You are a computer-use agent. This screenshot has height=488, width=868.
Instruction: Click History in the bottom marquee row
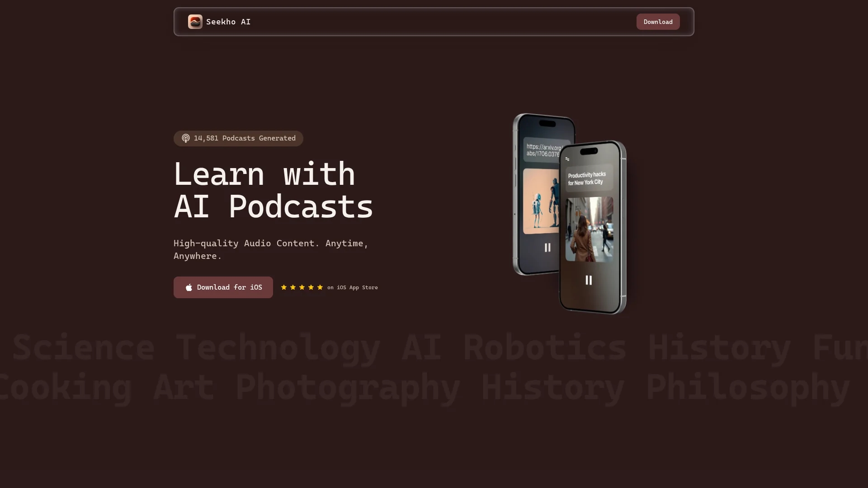click(553, 389)
